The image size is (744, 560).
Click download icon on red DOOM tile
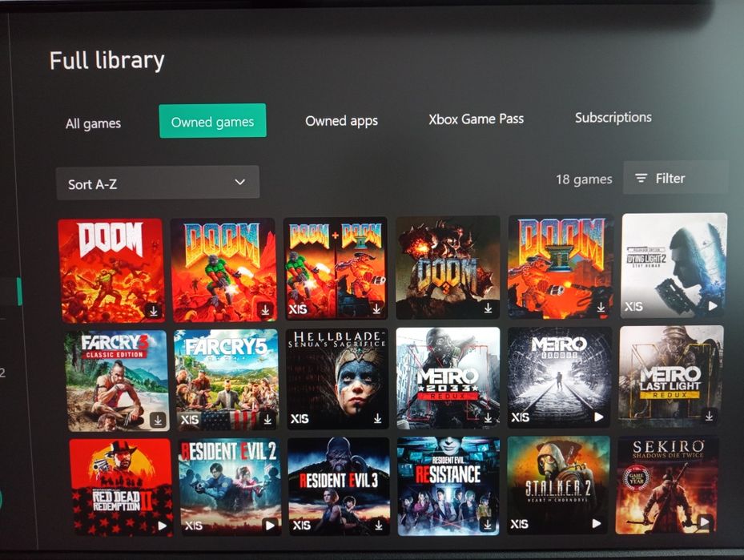coord(154,311)
